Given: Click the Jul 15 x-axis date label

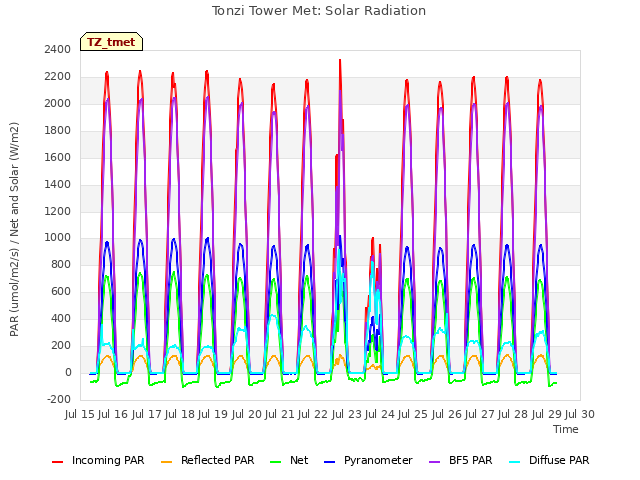Looking at the screenshot, I should pyautogui.click(x=80, y=414).
